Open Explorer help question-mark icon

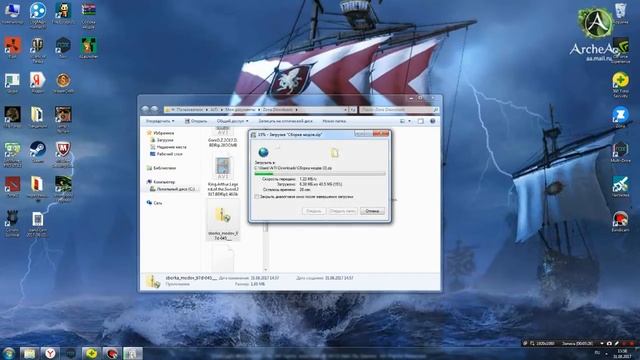(x=433, y=121)
